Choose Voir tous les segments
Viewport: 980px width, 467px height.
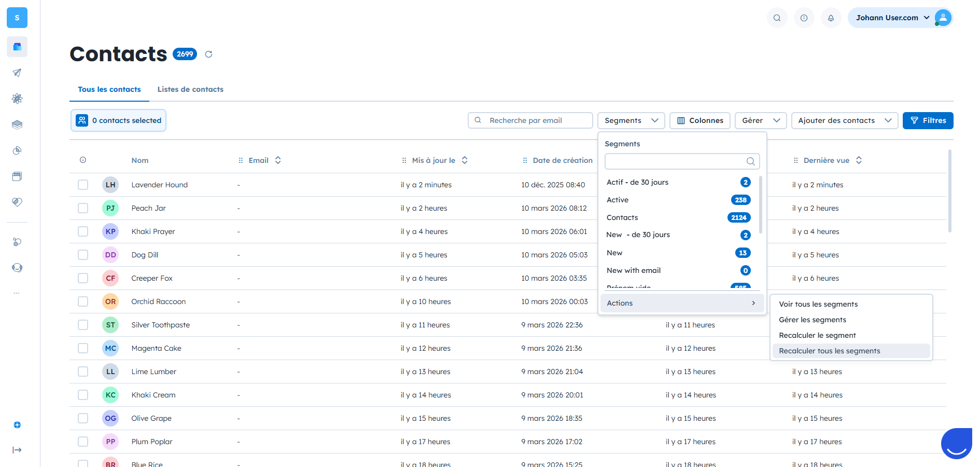(850, 304)
